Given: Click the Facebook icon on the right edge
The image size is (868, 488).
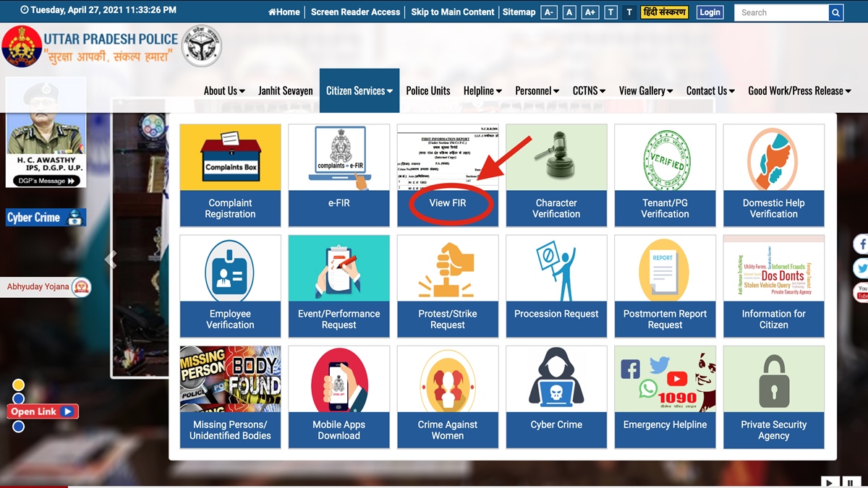Looking at the screenshot, I should pyautogui.click(x=861, y=244).
